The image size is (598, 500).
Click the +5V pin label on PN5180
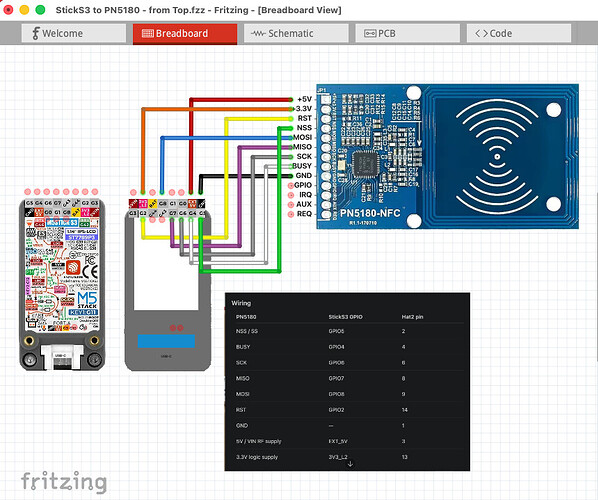point(304,99)
